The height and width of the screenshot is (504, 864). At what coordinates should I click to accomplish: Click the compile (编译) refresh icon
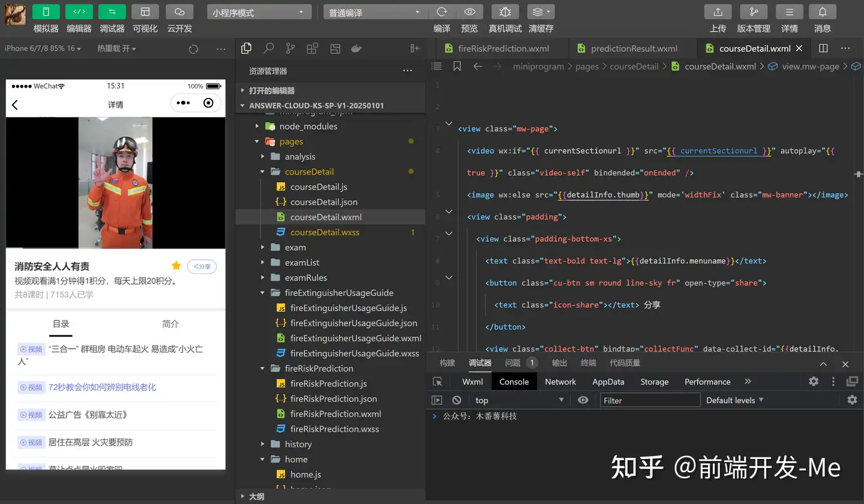click(x=442, y=12)
